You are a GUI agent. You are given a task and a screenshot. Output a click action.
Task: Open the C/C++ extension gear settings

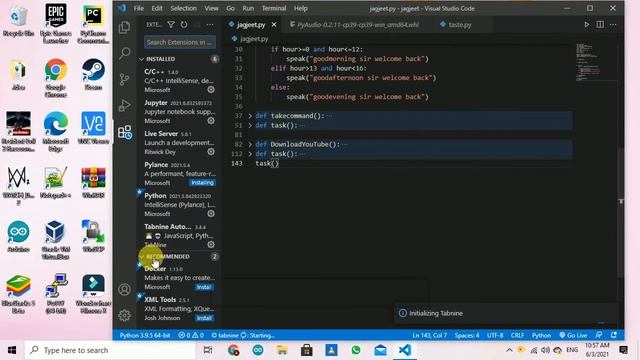click(x=211, y=90)
